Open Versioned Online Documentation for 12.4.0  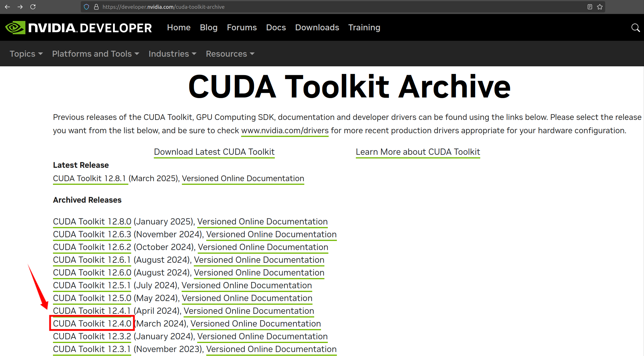click(x=256, y=323)
